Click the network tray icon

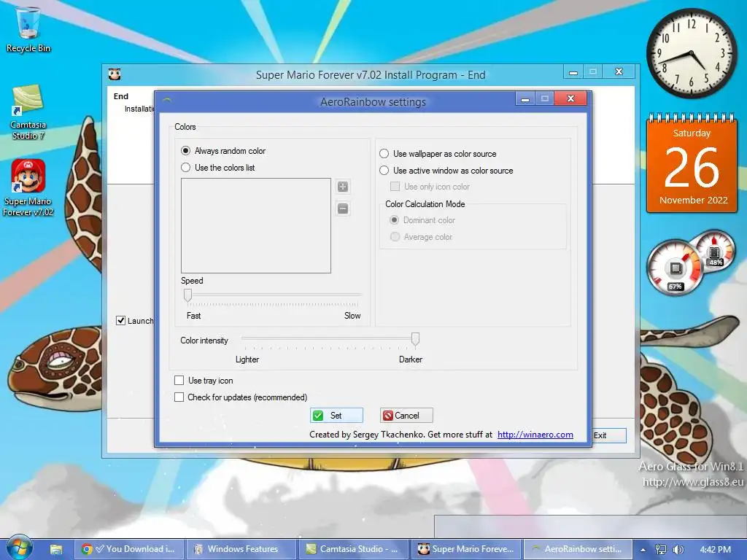pos(661,550)
